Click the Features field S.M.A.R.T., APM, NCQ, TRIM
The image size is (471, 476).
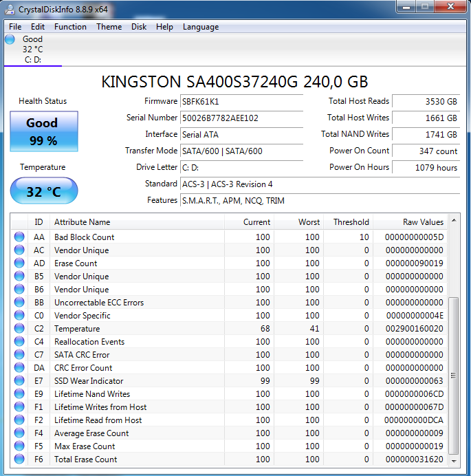(320, 200)
